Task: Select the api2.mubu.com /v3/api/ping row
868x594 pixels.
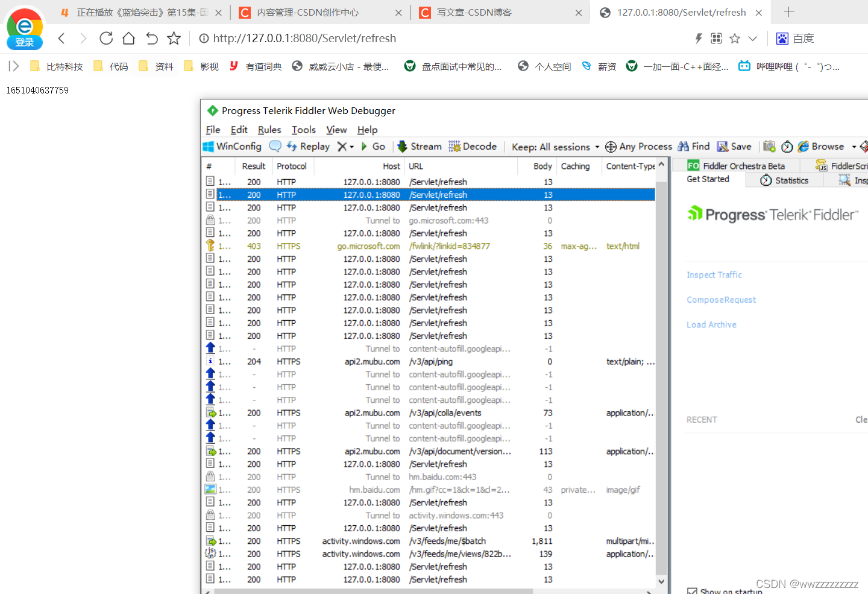Action: point(429,361)
